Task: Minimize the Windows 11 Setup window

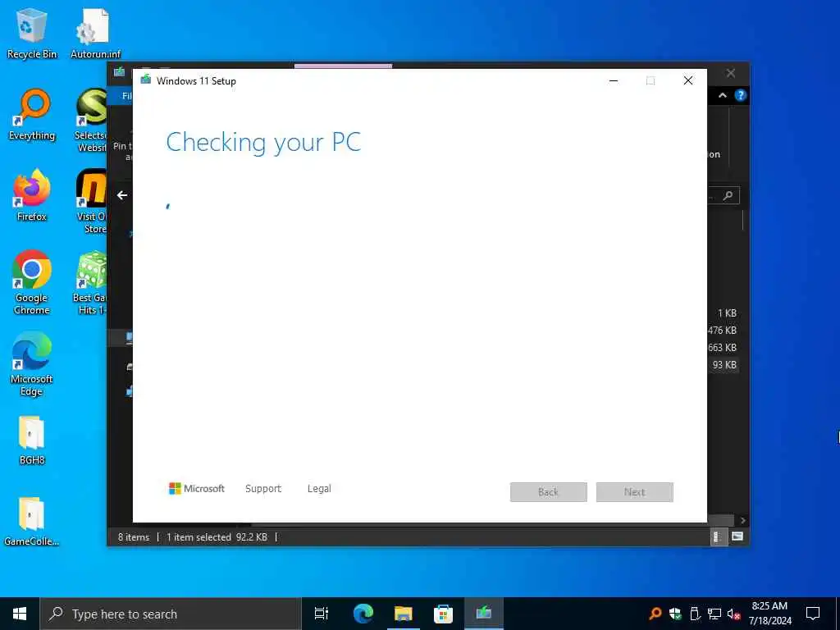Action: 614,81
